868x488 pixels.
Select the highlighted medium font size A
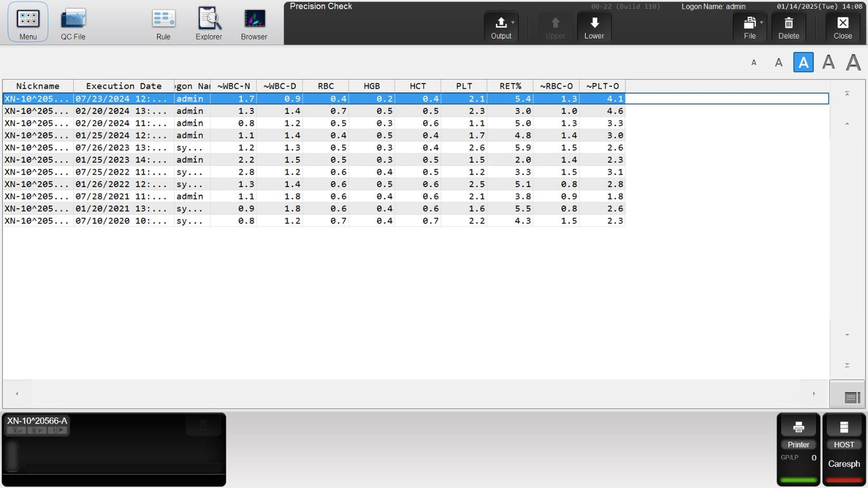[803, 62]
